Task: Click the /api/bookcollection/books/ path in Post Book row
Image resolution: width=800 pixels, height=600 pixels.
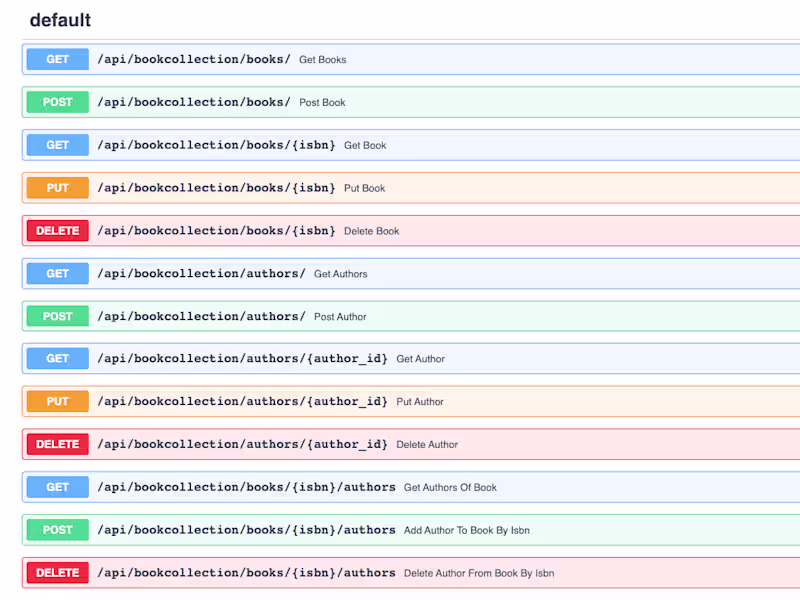Action: pos(194,102)
